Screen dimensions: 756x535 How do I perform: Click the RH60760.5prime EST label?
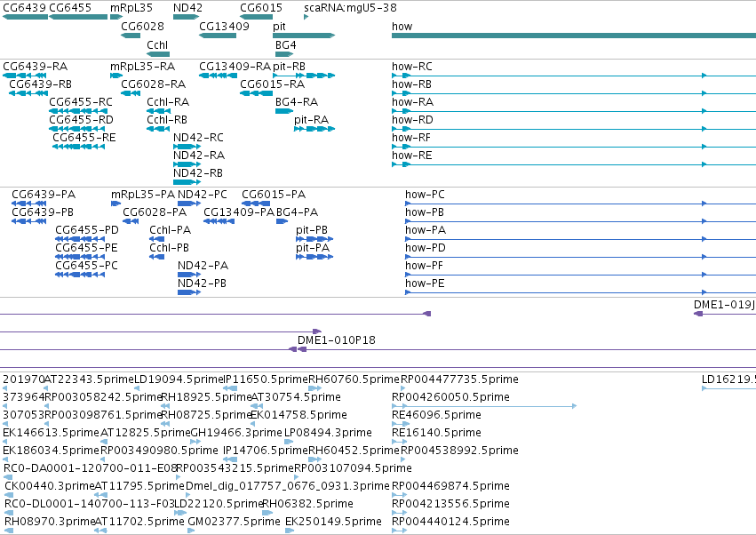pyautogui.click(x=354, y=379)
